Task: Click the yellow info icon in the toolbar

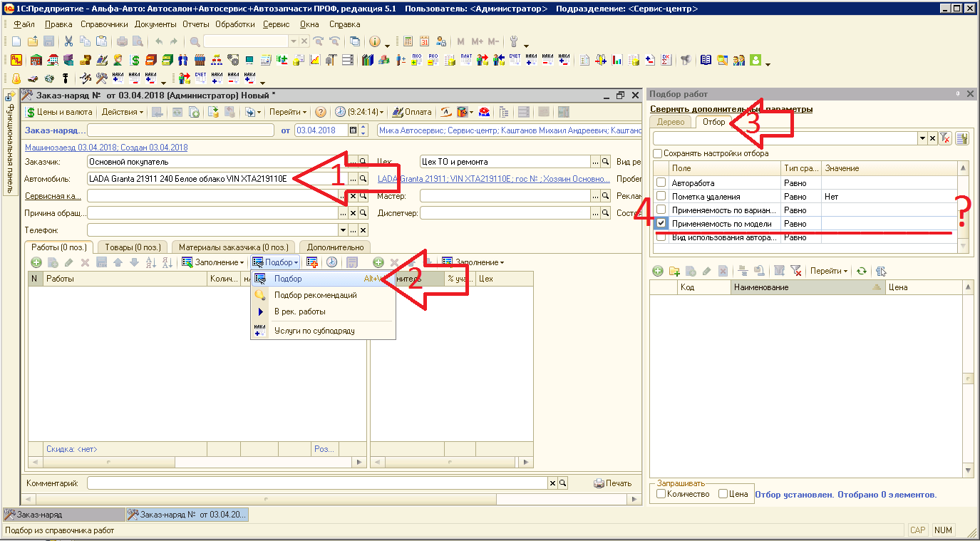Action: pos(375,41)
